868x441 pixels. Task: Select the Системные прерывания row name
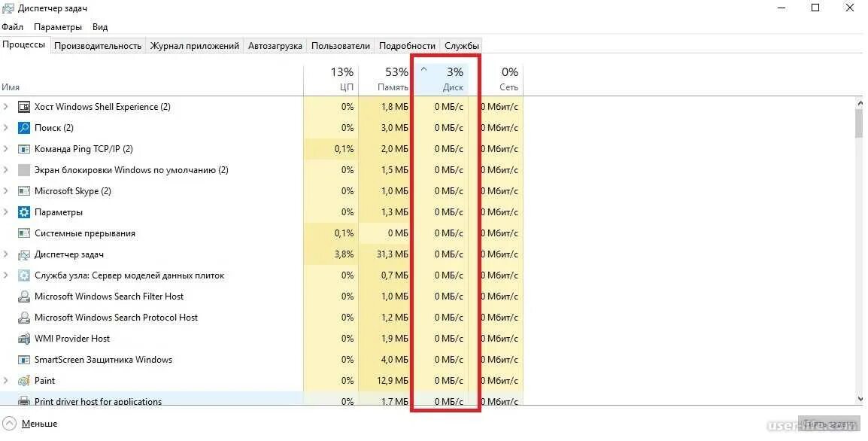pyautogui.click(x=85, y=233)
